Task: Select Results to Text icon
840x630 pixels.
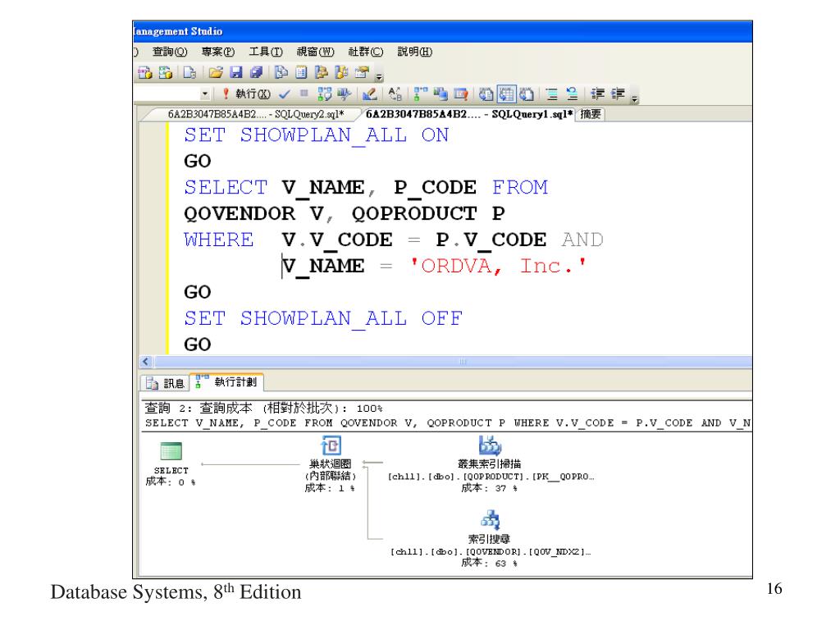Action: click(486, 94)
